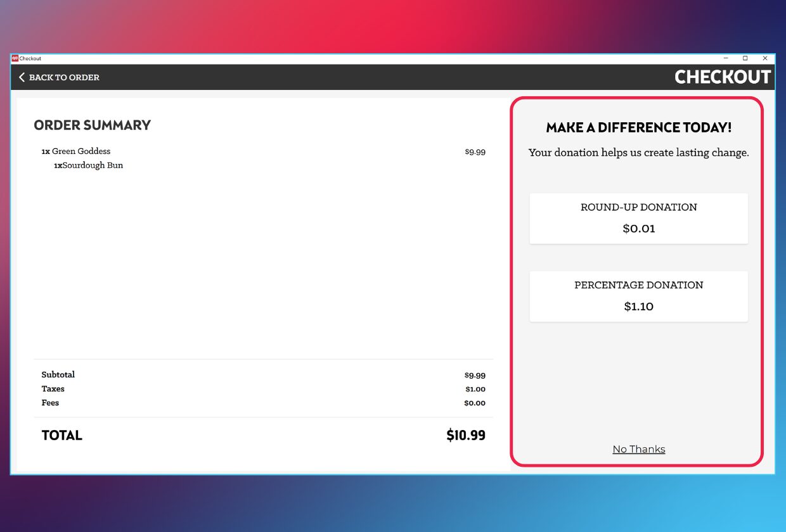Click the CHECKOUT header title
The width and height of the screenshot is (786, 532).
(x=723, y=77)
